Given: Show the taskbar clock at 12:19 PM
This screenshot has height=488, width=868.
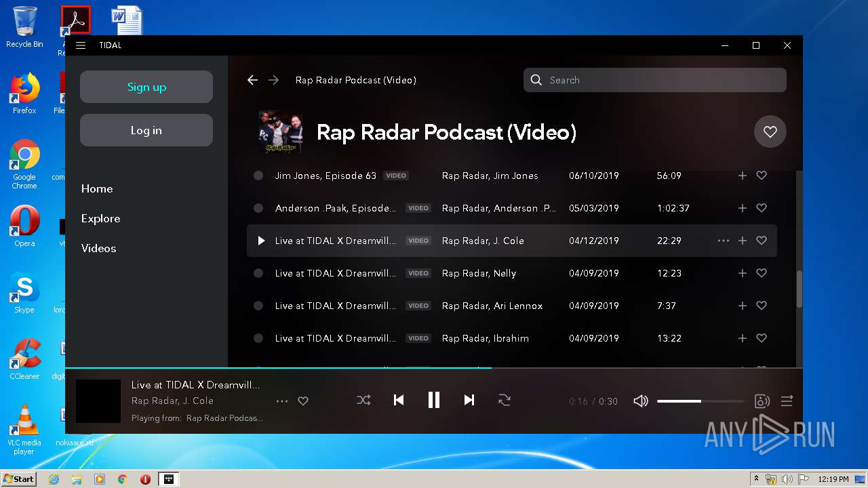Looking at the screenshot, I should [833, 479].
